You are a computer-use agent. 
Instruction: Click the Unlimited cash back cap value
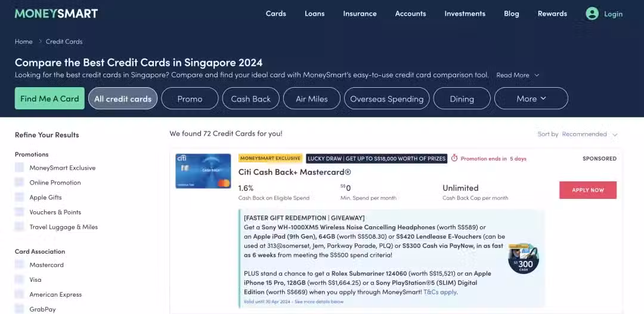click(460, 188)
